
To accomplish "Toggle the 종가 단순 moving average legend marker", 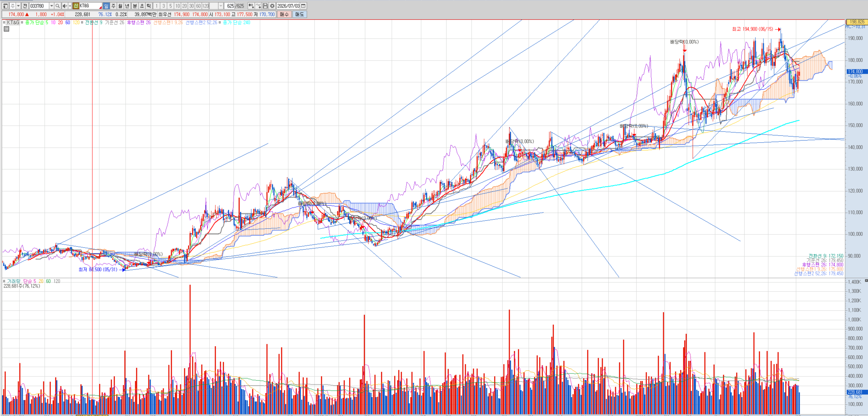I will coord(22,22).
